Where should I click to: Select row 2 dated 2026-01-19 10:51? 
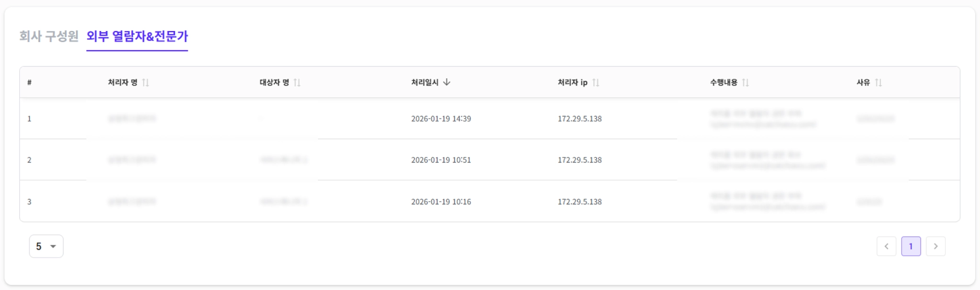[x=441, y=160]
